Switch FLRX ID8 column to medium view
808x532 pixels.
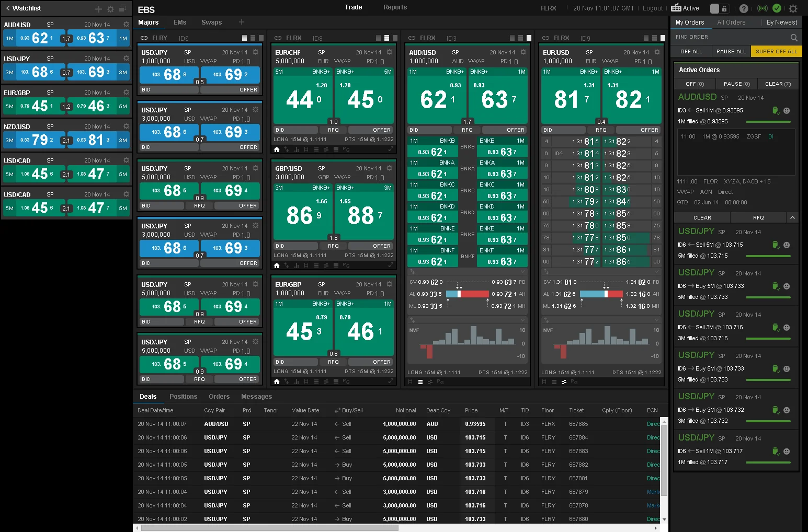(386, 38)
